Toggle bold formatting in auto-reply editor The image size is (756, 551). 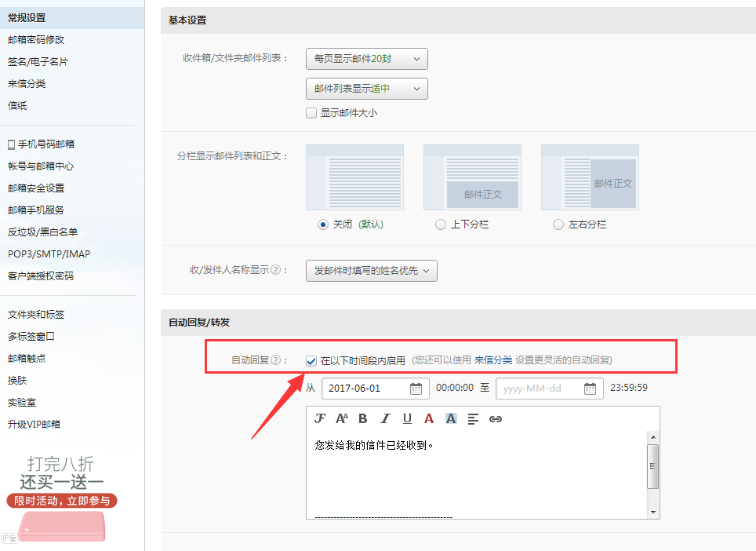[363, 418]
